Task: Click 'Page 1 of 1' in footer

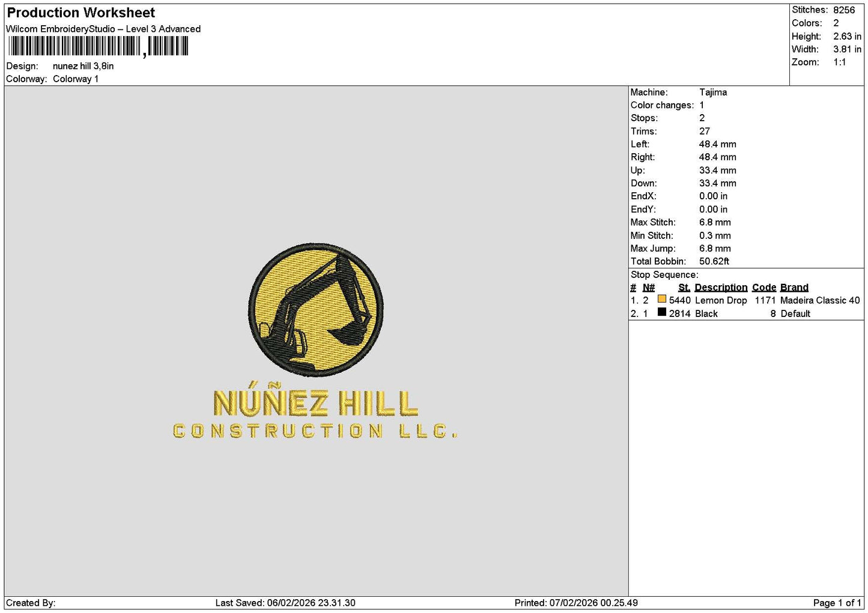Action: [x=837, y=603]
